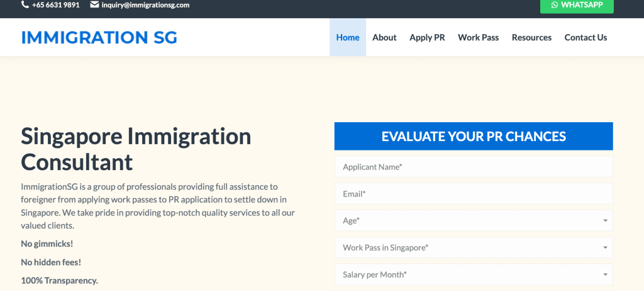Viewport: 644px width, 291px height.
Task: Open the Resources menu item
Action: pyautogui.click(x=531, y=37)
